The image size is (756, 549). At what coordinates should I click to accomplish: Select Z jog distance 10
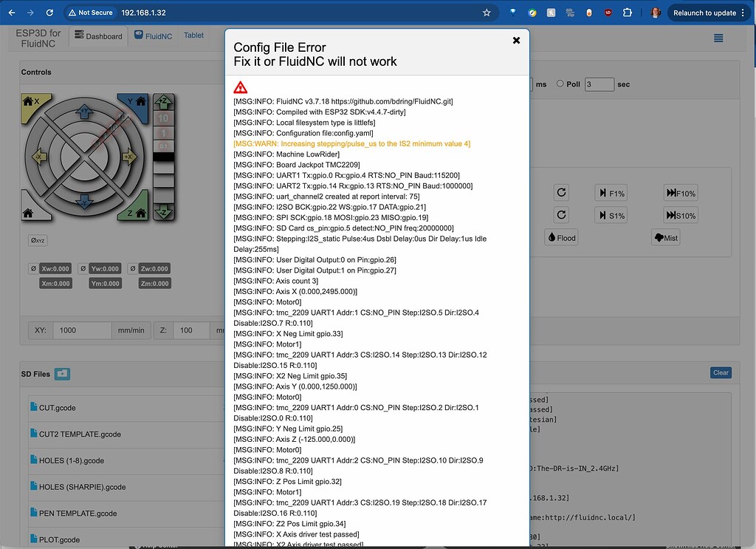[x=163, y=118]
